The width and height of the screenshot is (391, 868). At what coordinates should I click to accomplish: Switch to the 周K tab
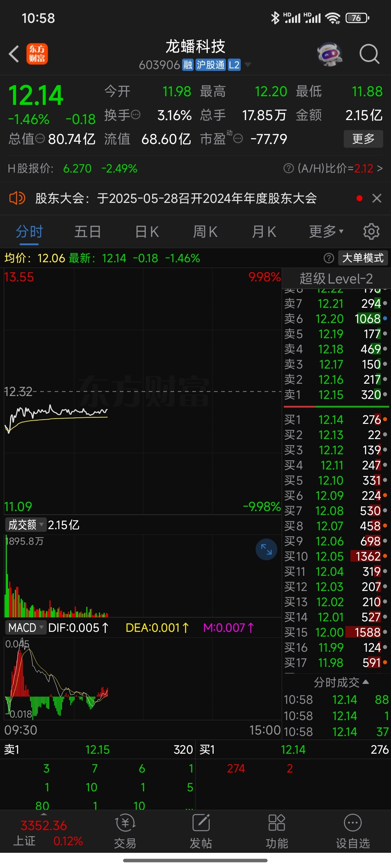click(x=205, y=231)
